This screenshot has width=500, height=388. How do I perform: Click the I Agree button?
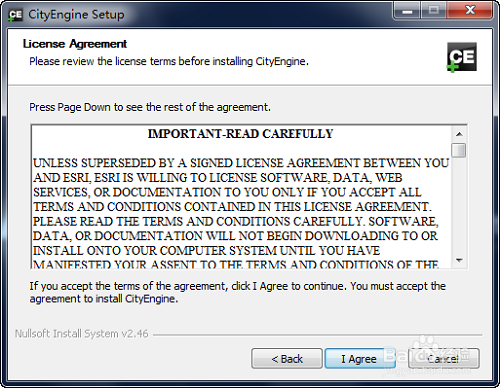(360, 359)
